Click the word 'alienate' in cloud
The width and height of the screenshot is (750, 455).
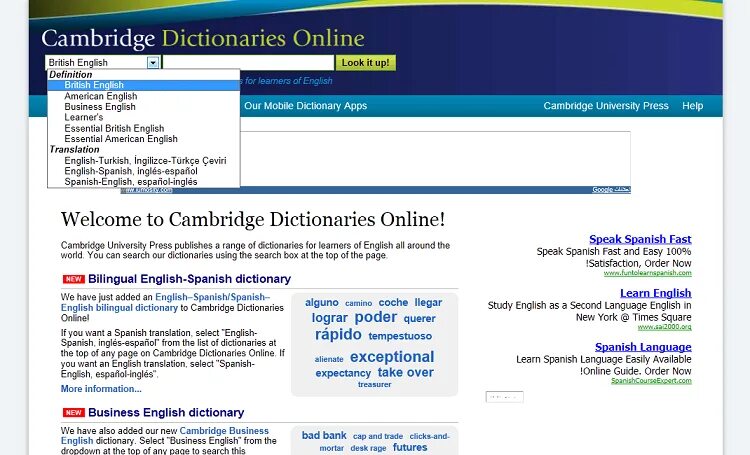tap(329, 359)
